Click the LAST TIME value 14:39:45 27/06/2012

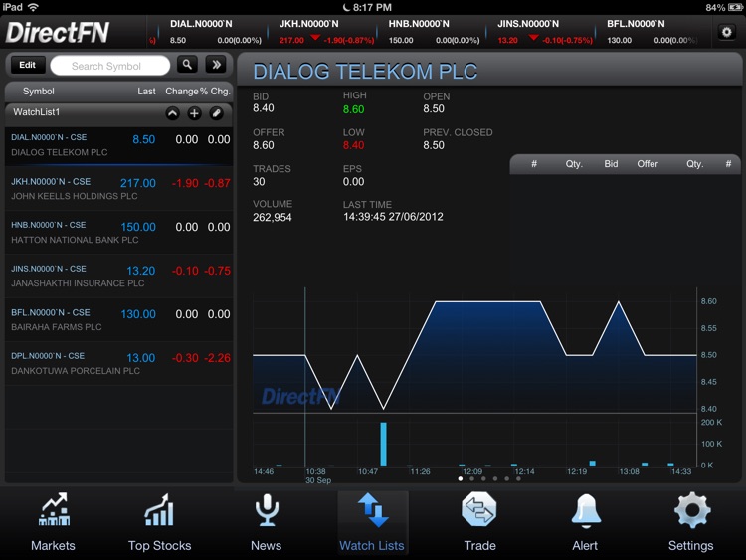pyautogui.click(x=393, y=217)
